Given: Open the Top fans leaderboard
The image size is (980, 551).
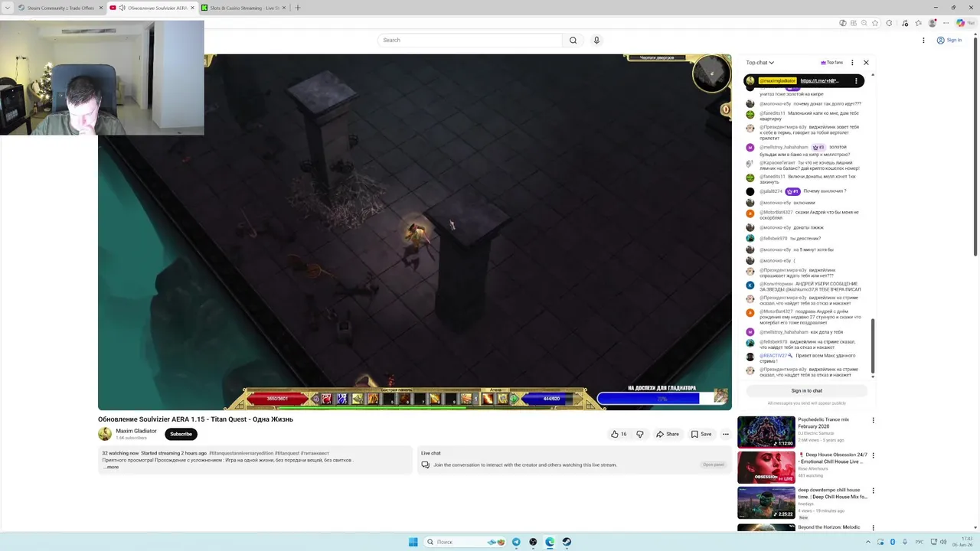Looking at the screenshot, I should [831, 63].
